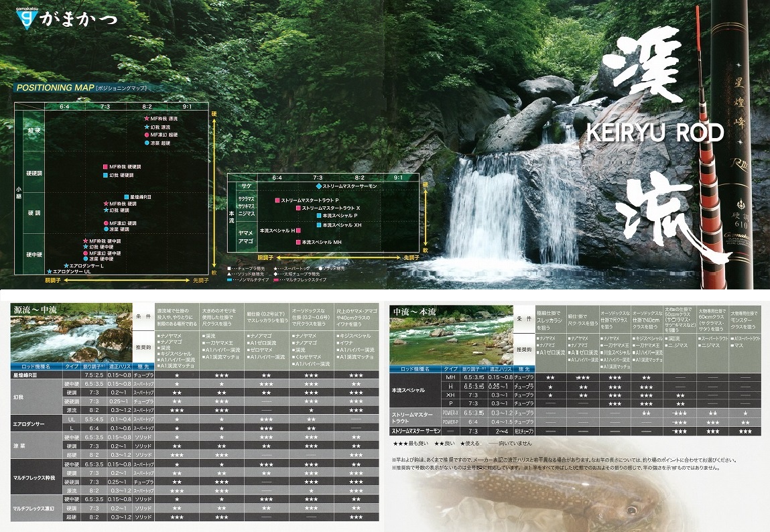Click the 星煌峰RIII row in the table

(x=194, y=375)
